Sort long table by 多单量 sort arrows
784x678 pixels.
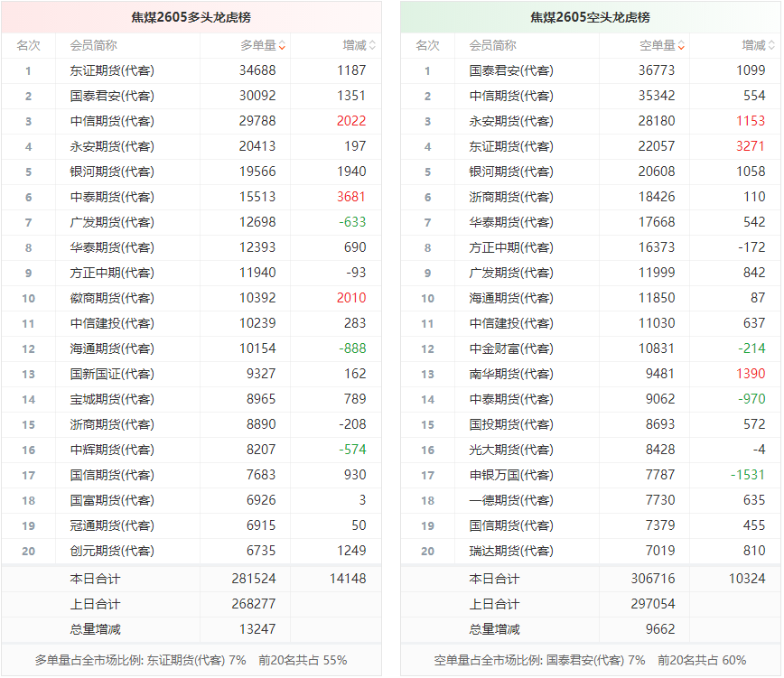coord(282,45)
